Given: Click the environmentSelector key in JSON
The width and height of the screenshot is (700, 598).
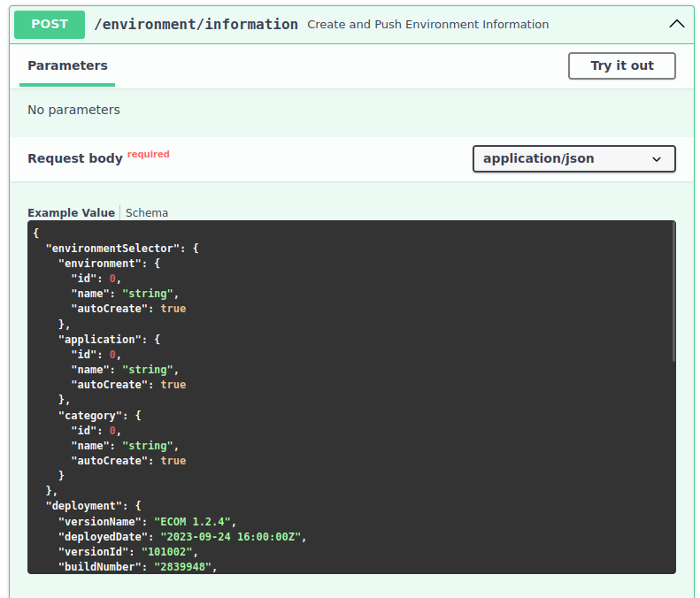Looking at the screenshot, I should [112, 249].
